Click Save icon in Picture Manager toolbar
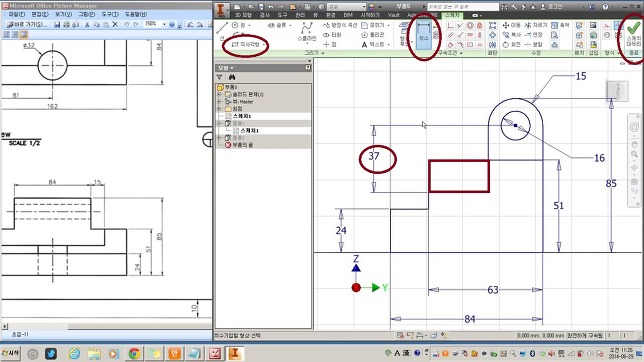Screen dimensions: 644x362 click(x=57, y=25)
